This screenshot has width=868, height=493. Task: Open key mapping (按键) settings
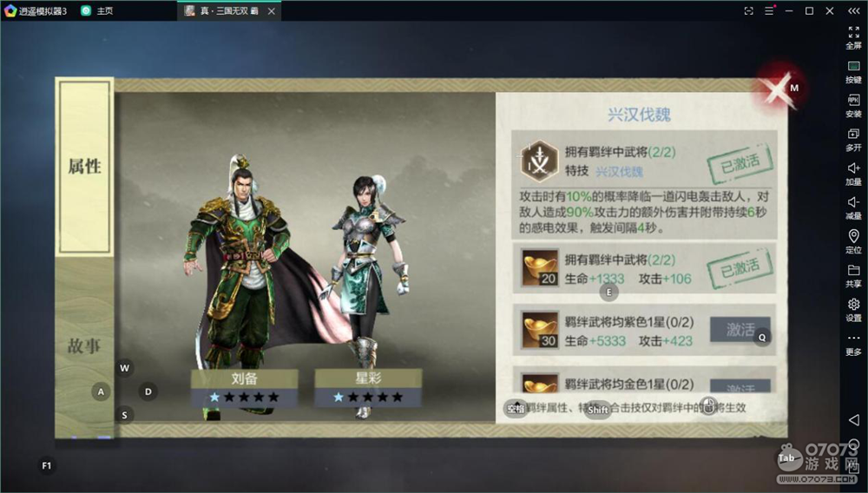(x=853, y=72)
